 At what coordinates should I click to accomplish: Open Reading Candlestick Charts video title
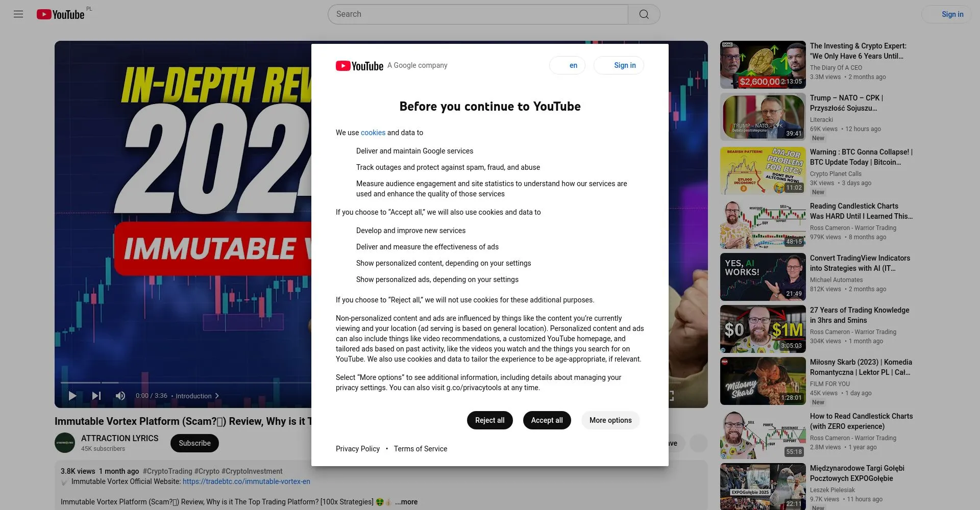click(x=861, y=211)
